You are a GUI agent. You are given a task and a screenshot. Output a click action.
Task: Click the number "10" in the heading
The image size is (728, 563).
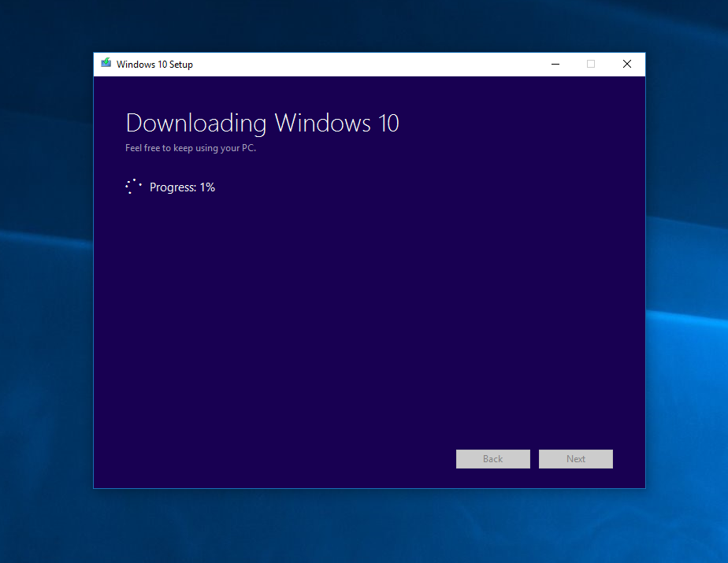388,123
